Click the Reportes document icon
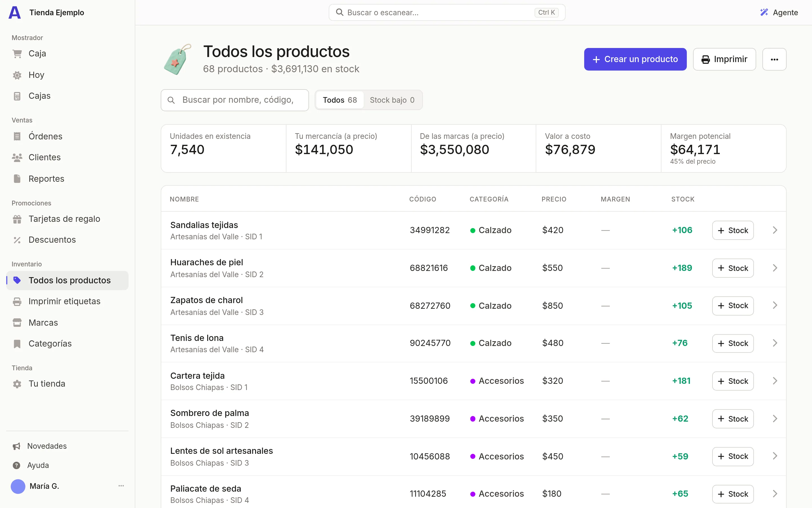 (x=17, y=179)
